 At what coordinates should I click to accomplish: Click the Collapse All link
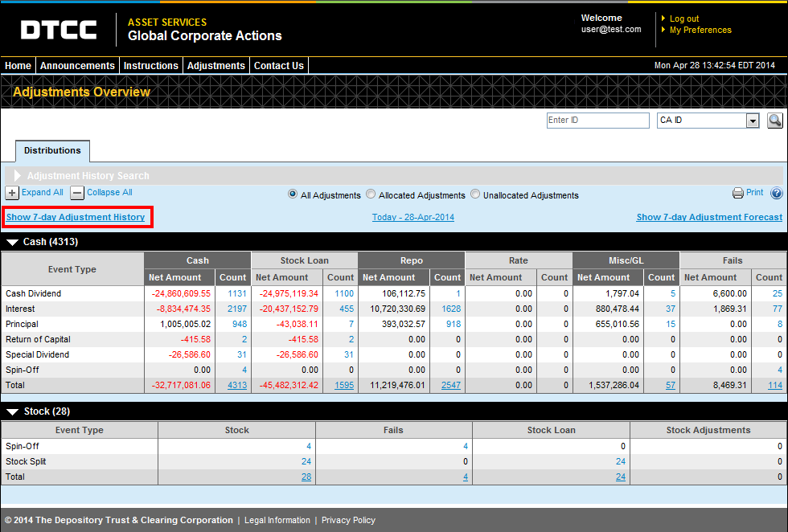tap(109, 192)
